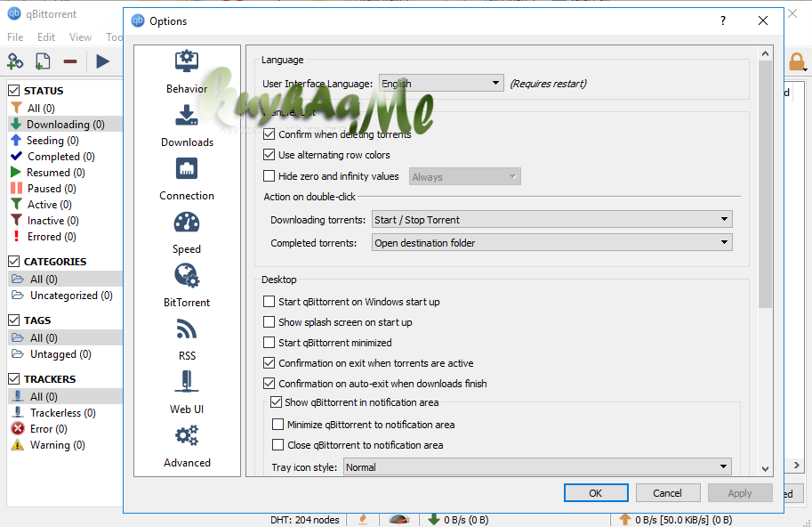
Task: Open the Behavior options page
Action: pos(187,72)
